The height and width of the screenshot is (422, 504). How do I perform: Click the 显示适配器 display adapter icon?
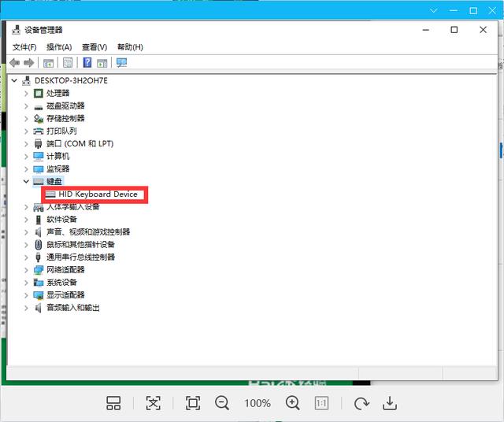(x=39, y=295)
